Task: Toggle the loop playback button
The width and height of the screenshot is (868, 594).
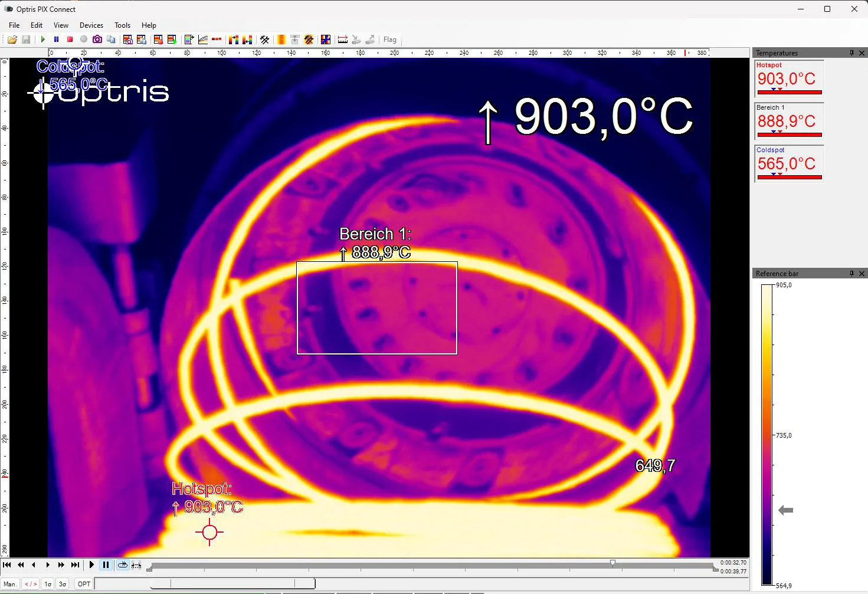Action: click(x=122, y=565)
